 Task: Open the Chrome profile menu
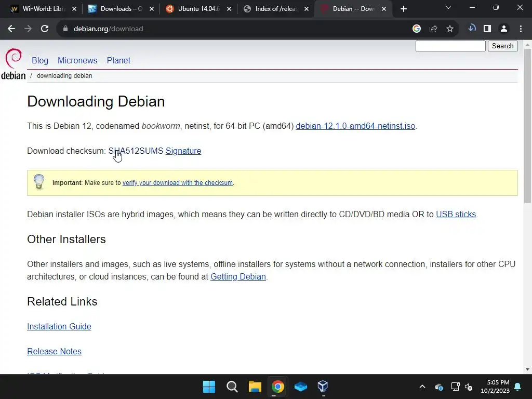tap(504, 29)
